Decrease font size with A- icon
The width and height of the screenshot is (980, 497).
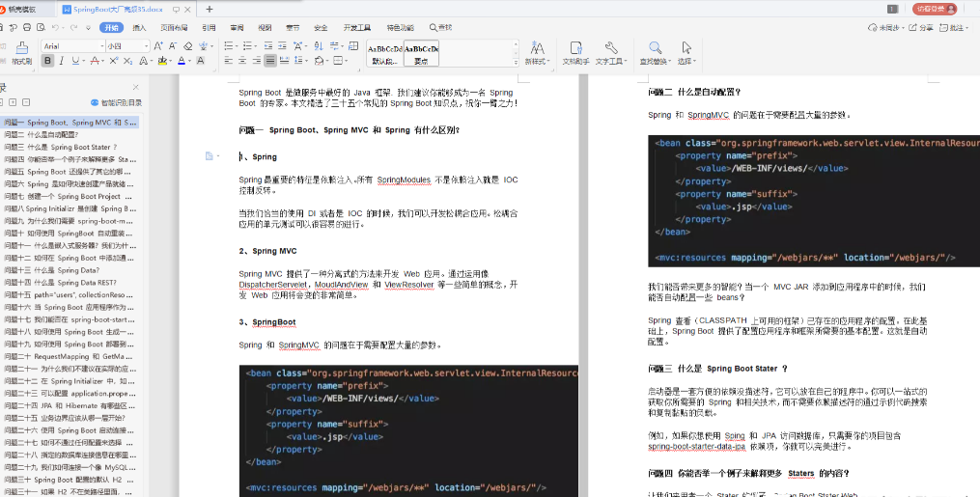173,45
